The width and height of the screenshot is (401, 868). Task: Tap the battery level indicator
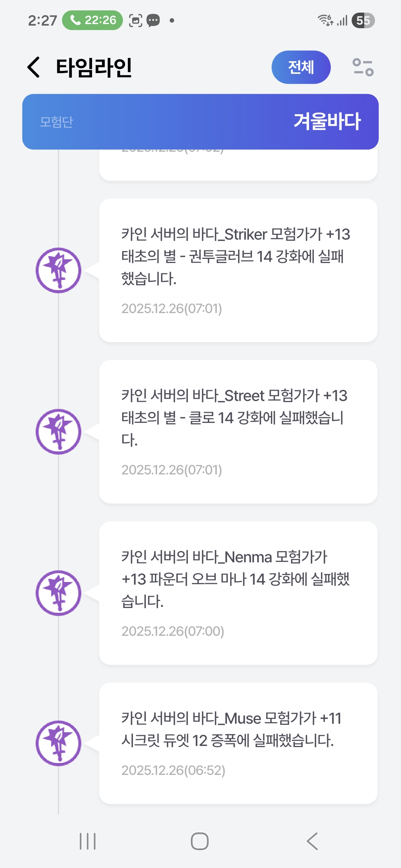pos(363,20)
